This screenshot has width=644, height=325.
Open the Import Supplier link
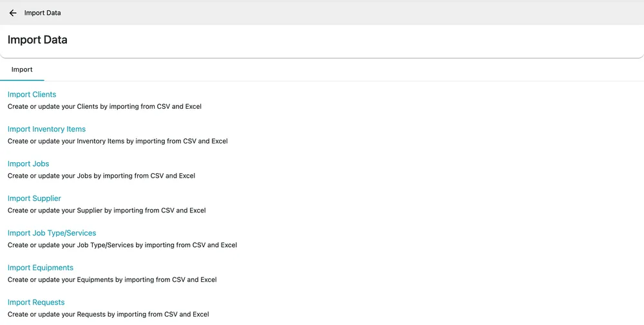click(x=34, y=199)
